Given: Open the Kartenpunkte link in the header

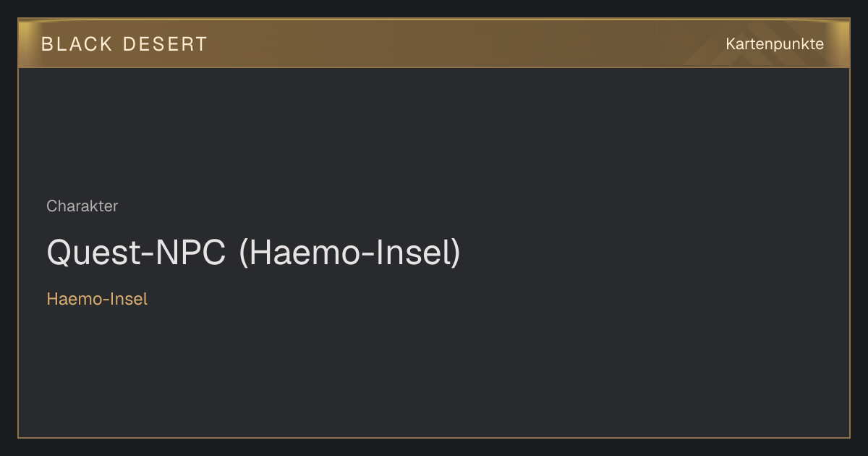Looking at the screenshot, I should [x=775, y=44].
